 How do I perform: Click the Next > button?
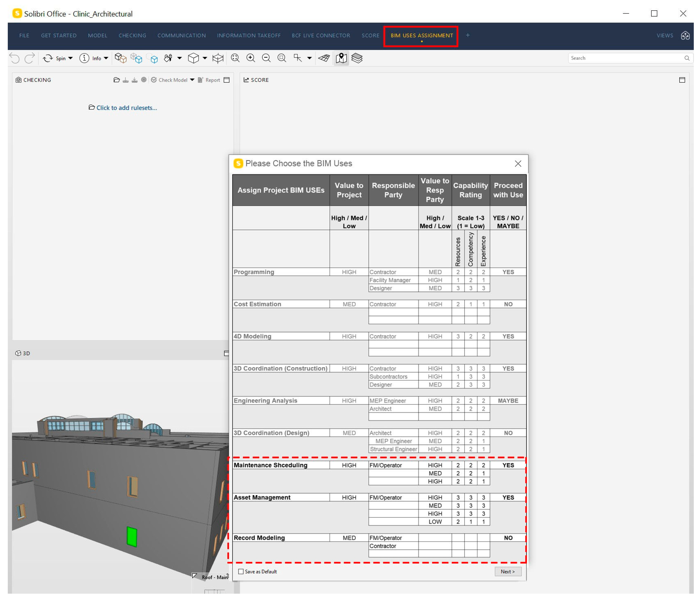tap(507, 572)
